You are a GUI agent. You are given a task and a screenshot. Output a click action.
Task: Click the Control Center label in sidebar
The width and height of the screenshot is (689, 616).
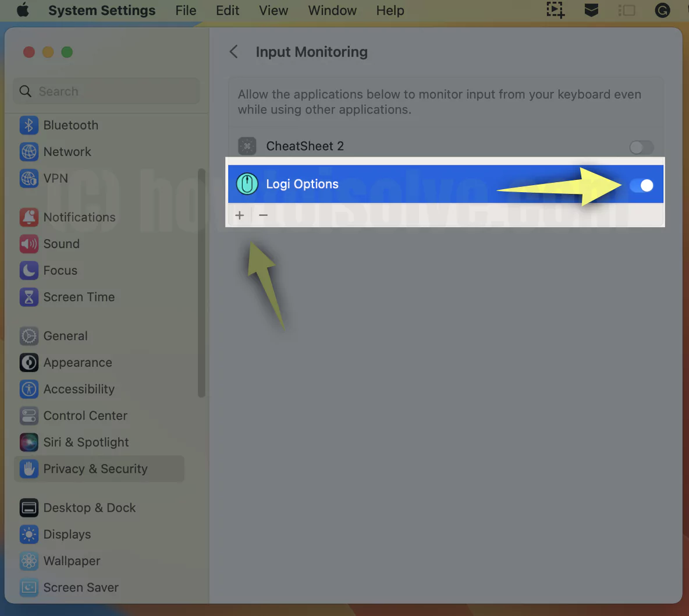pyautogui.click(x=85, y=416)
